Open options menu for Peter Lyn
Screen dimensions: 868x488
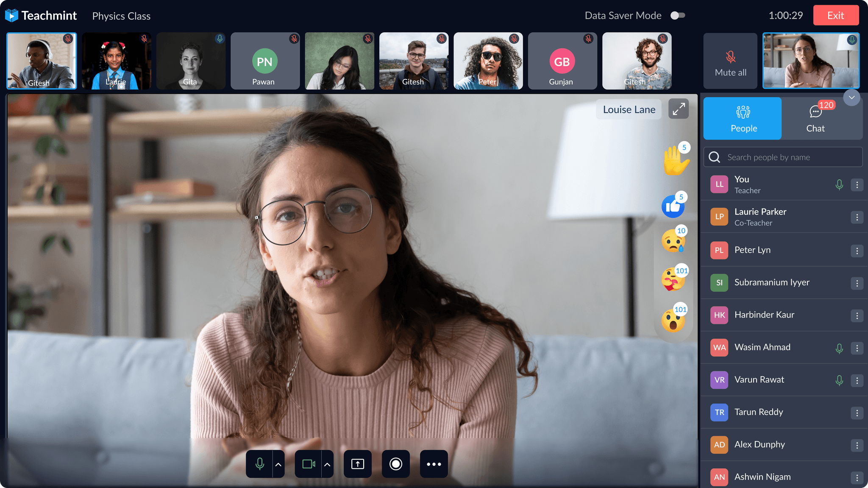857,251
